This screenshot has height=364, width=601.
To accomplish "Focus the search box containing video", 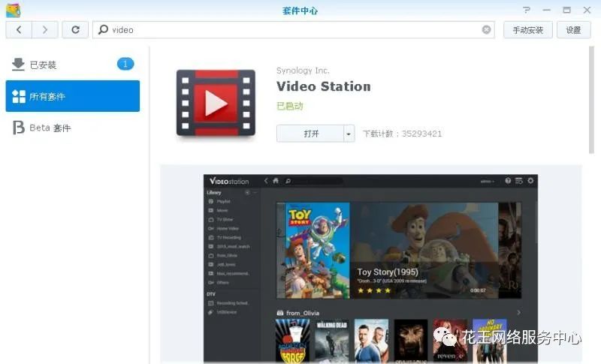I will [x=293, y=30].
